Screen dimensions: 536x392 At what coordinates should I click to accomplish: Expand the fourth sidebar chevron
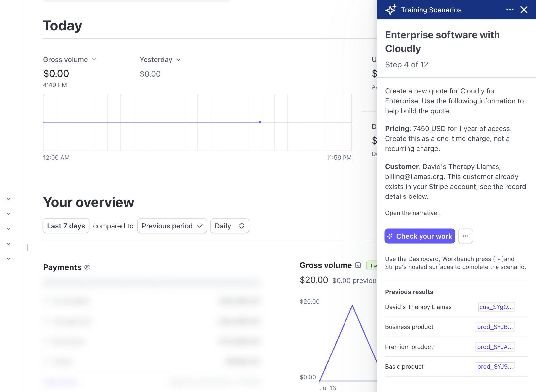point(8,244)
